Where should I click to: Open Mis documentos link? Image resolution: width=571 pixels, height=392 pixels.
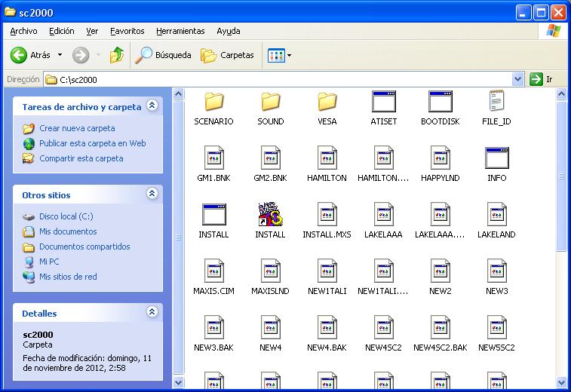coord(68,231)
